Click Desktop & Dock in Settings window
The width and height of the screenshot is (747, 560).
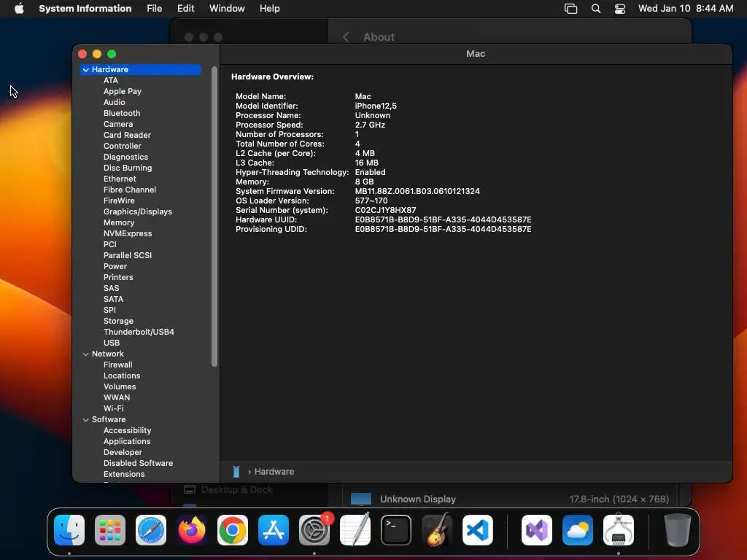pos(237,489)
